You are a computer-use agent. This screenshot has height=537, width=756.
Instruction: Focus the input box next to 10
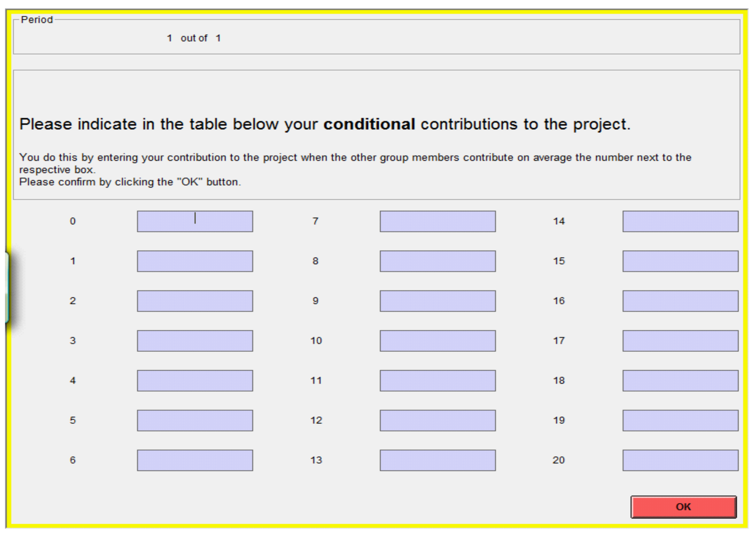[x=437, y=340]
